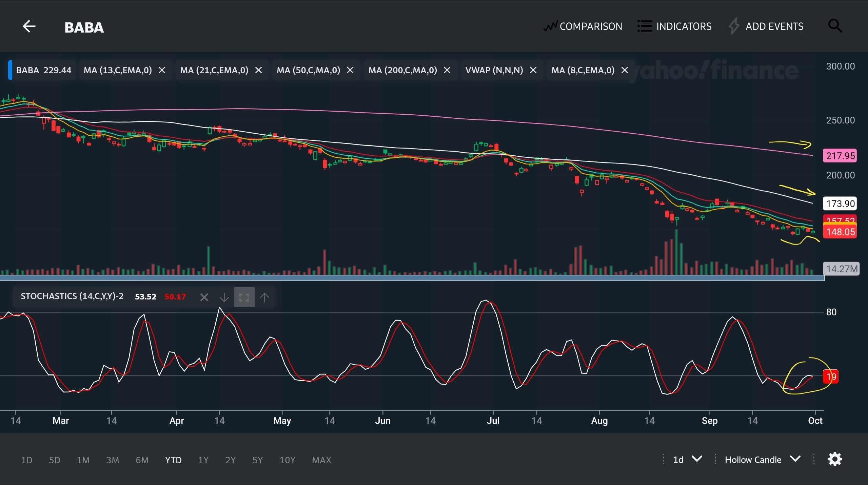868x485 pixels.
Task: Click the Jul label on the time axis
Action: point(493,421)
